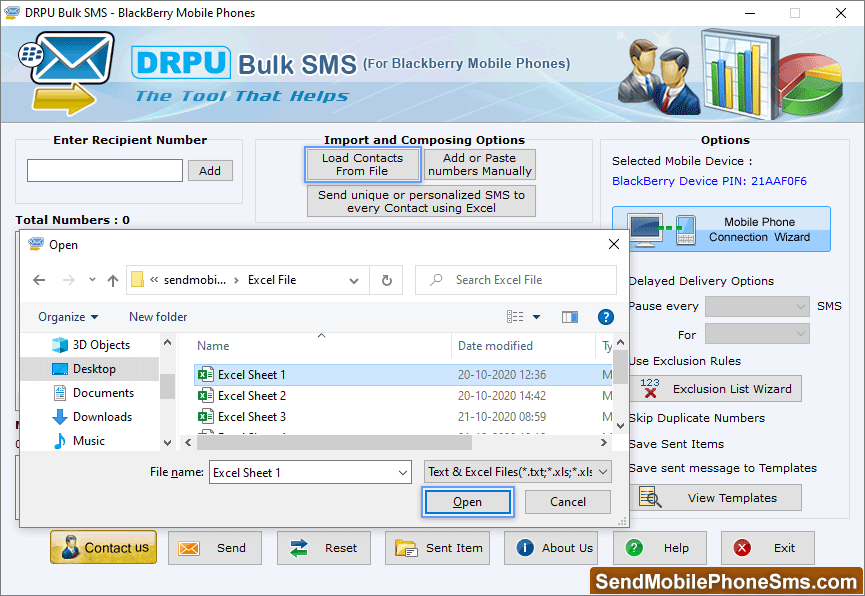
Task: Open the Mobile Phone Connection Wizard
Action: coord(721,229)
